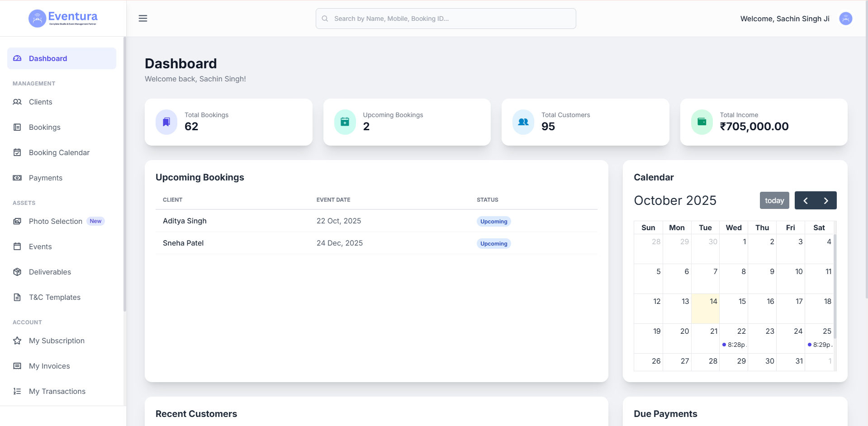868x426 pixels.
Task: Advance calendar with right chevron
Action: point(826,200)
